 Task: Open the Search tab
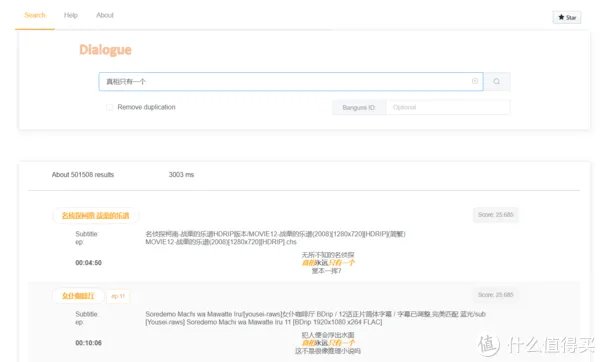[x=35, y=15]
